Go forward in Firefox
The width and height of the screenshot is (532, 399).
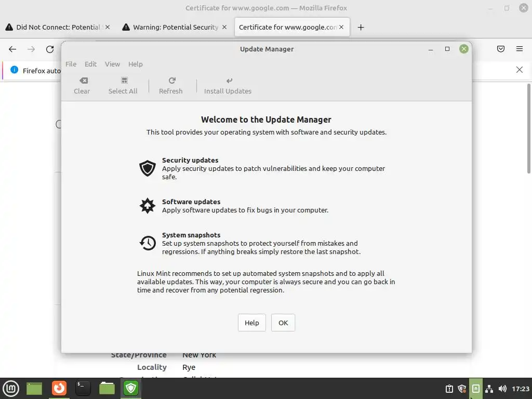tap(31, 49)
